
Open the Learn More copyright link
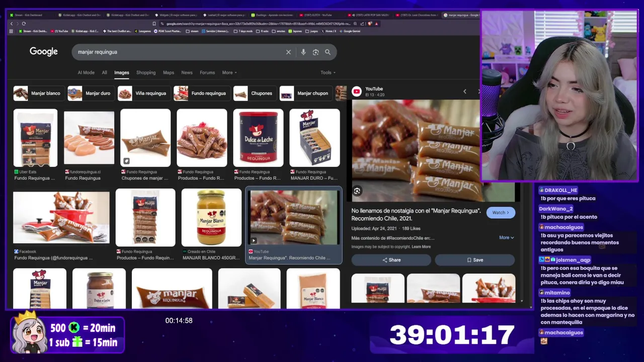point(421,247)
